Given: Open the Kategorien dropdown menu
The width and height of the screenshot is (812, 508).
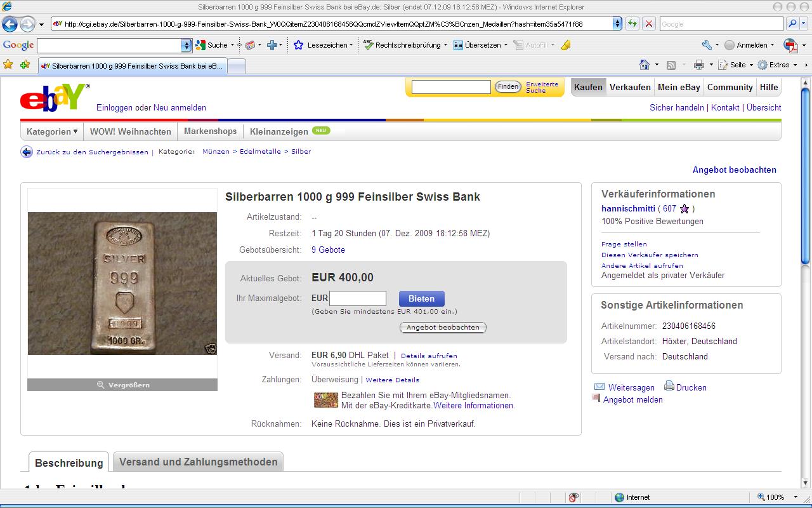Looking at the screenshot, I should (52, 131).
